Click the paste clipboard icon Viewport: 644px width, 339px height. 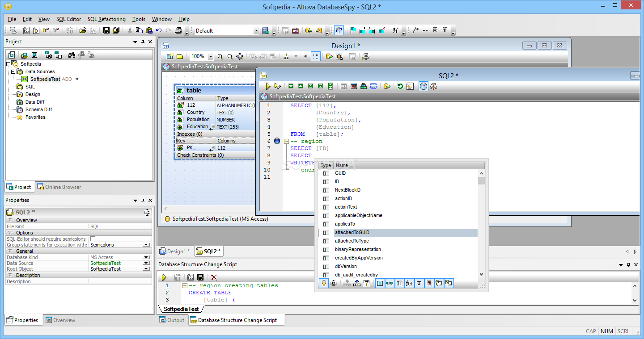click(149, 30)
